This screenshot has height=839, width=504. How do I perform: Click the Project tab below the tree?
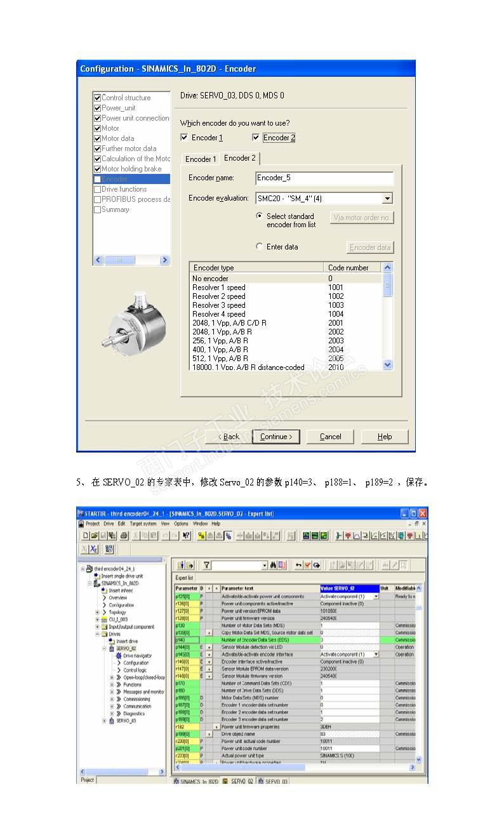88,780
